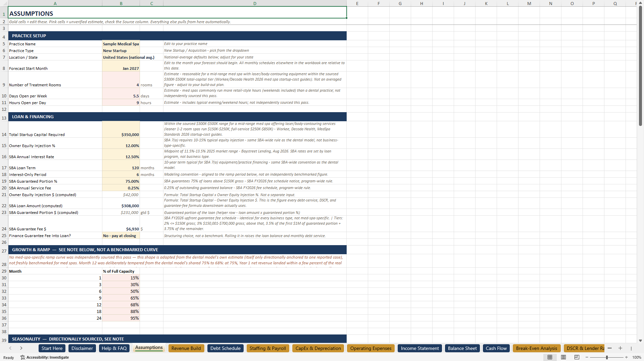The height and width of the screenshot is (361, 644).
Task: Select Days Open per Week value
Action: point(121,94)
